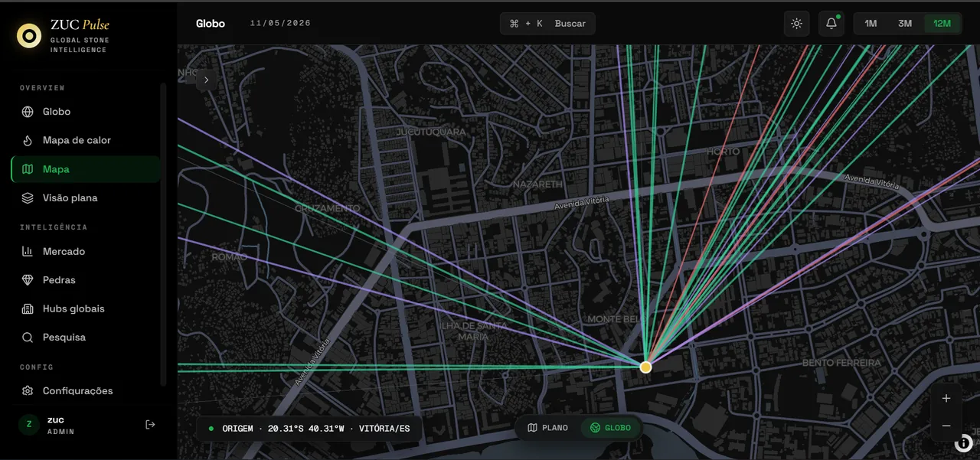980x460 pixels.
Task: Click the ZUC Pulse logo circle
Action: (x=29, y=35)
